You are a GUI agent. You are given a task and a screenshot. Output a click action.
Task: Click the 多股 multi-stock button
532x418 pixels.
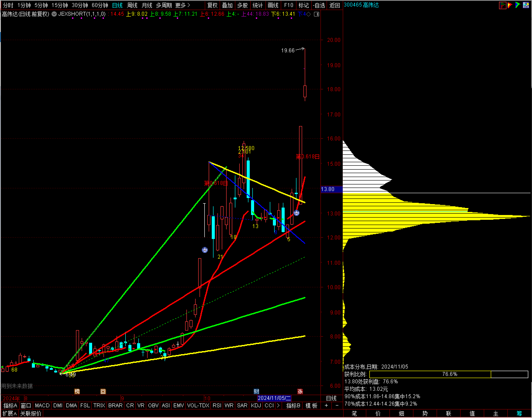point(243,5)
